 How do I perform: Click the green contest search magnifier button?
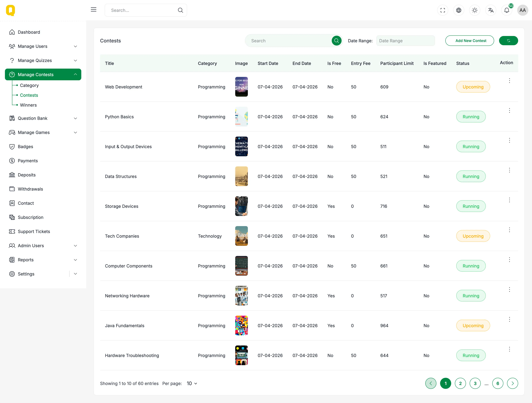[x=336, y=41]
